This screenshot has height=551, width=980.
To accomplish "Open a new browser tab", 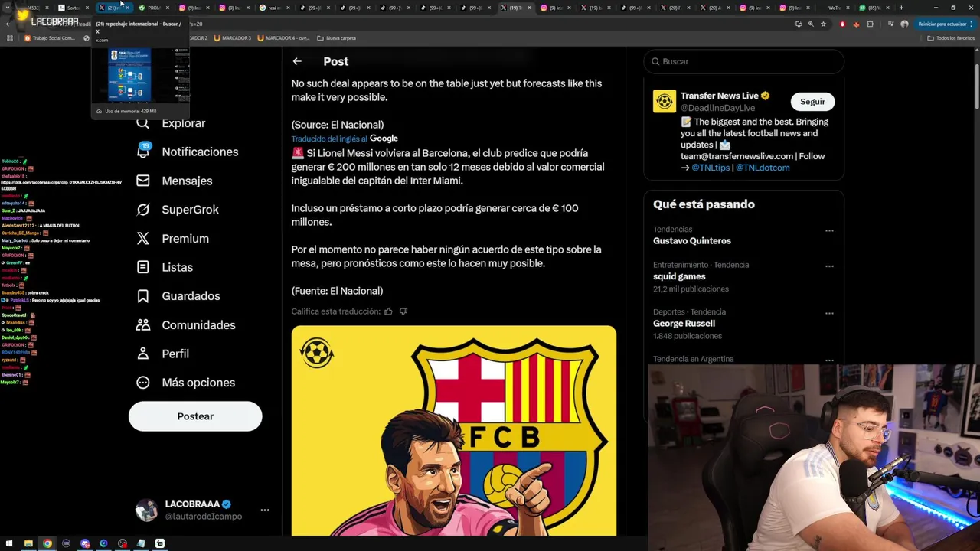I will [901, 8].
